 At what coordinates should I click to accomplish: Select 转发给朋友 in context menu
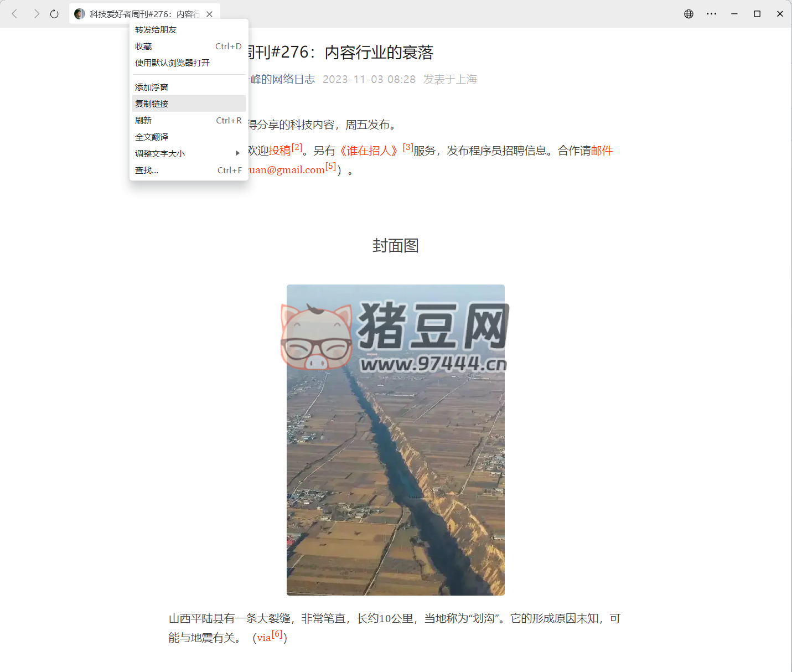click(x=156, y=30)
